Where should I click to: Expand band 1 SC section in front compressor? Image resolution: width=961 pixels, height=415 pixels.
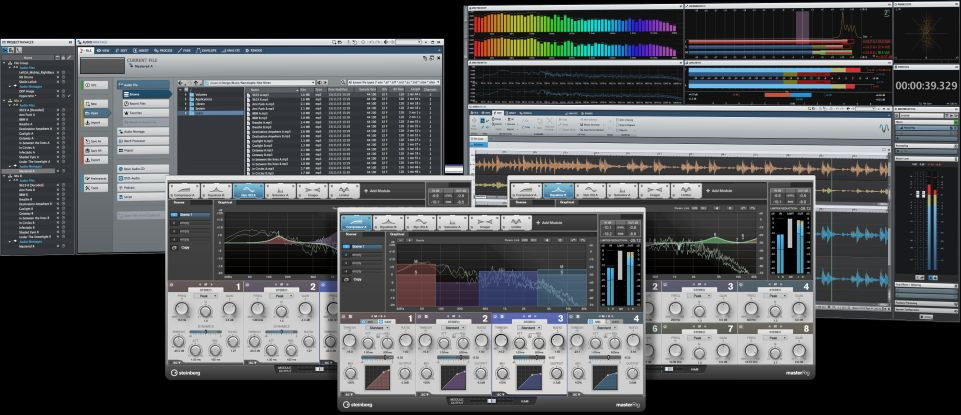tap(348, 394)
